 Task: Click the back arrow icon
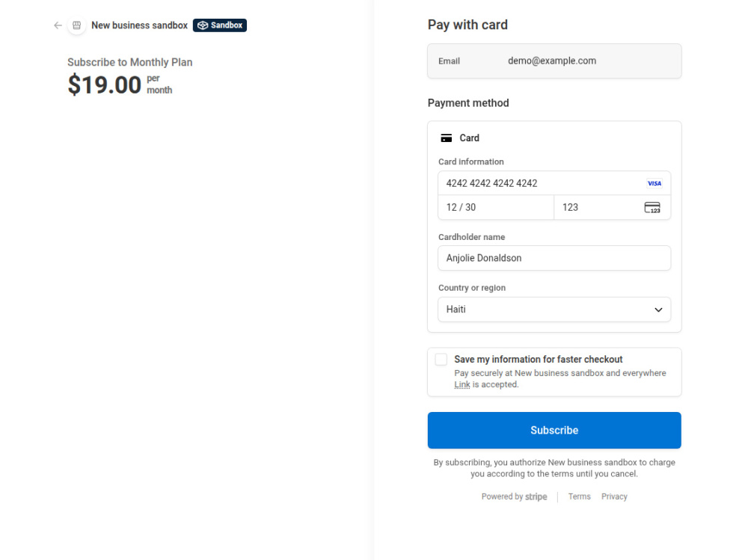[58, 25]
